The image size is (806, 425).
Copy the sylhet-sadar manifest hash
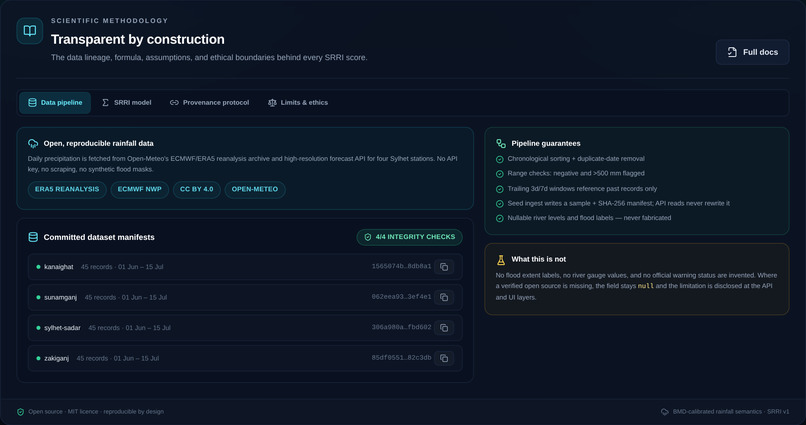444,327
